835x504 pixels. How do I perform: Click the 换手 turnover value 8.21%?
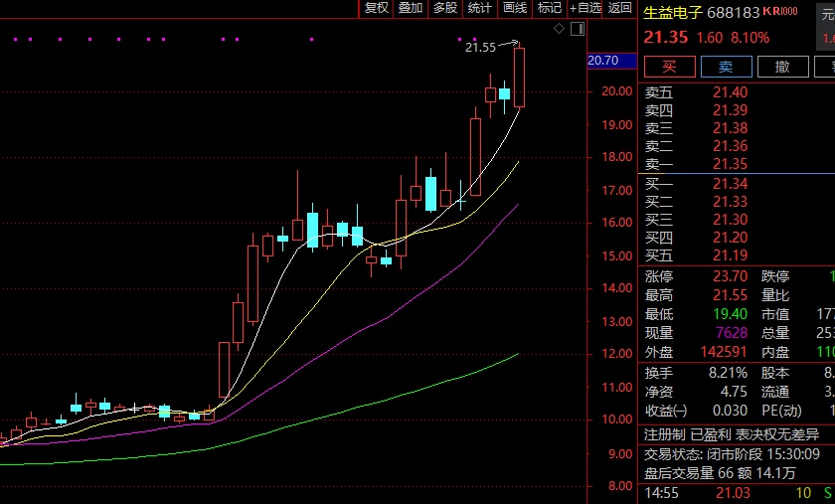[x=728, y=373]
